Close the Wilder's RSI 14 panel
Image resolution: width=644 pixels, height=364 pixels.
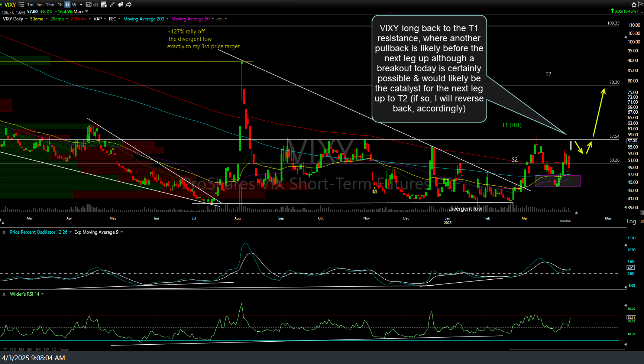click(4, 294)
